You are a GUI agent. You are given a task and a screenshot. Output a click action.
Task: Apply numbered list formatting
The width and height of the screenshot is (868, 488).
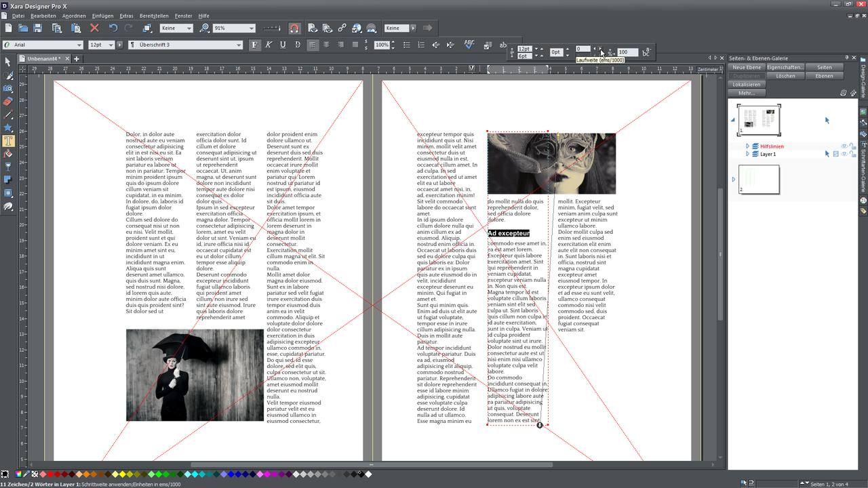(x=421, y=45)
